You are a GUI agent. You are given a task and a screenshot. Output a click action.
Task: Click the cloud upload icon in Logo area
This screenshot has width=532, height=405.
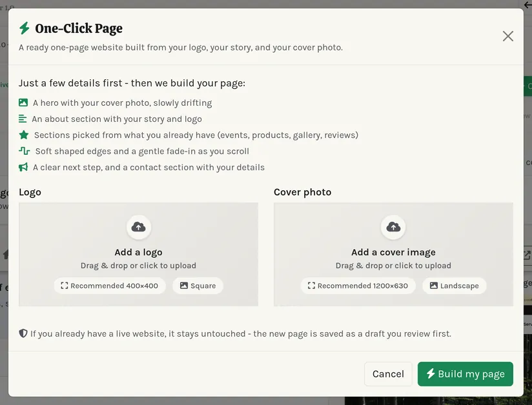pyautogui.click(x=138, y=227)
